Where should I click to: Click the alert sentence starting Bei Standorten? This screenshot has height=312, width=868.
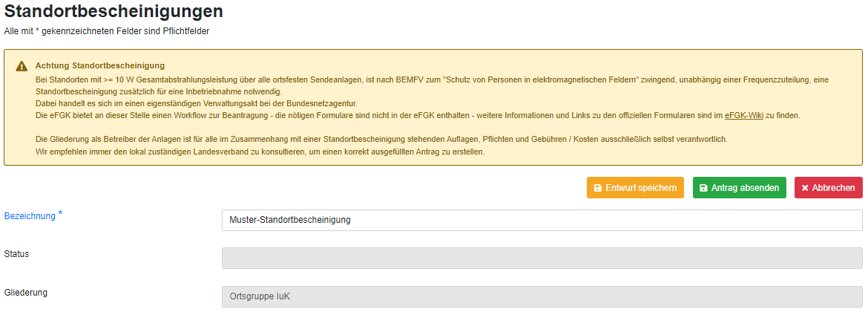432,85
